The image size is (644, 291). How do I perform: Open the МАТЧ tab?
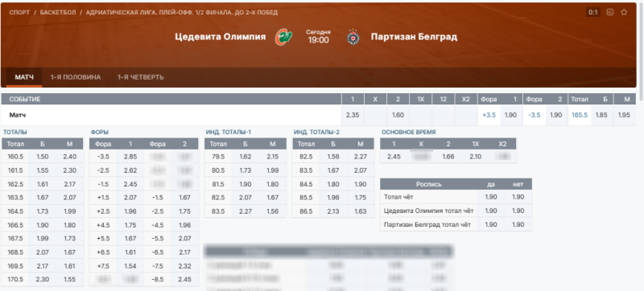pyautogui.click(x=24, y=77)
